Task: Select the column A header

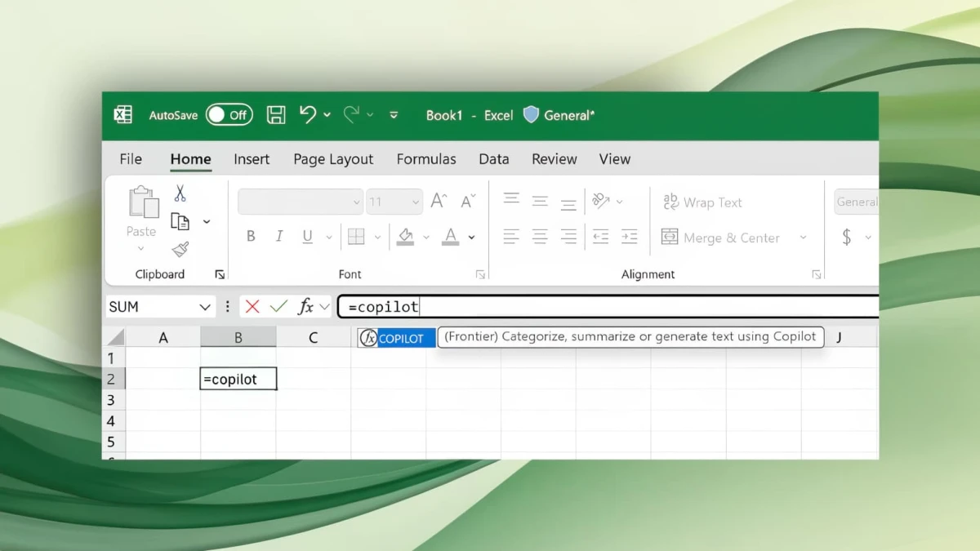Action: pyautogui.click(x=163, y=337)
